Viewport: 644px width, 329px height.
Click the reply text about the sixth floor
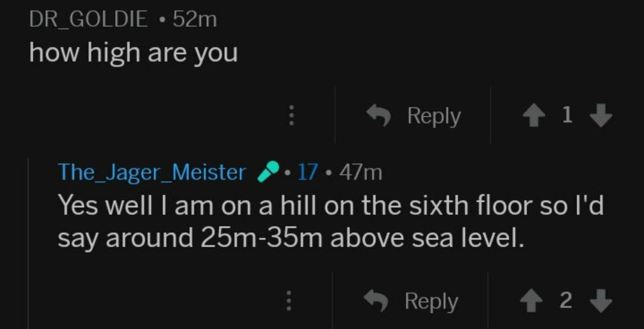331,206
